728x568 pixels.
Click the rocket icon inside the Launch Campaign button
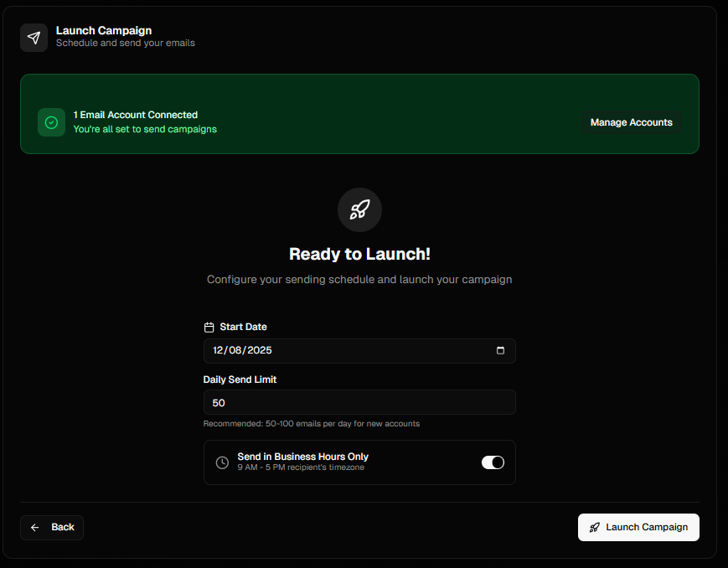click(x=595, y=528)
